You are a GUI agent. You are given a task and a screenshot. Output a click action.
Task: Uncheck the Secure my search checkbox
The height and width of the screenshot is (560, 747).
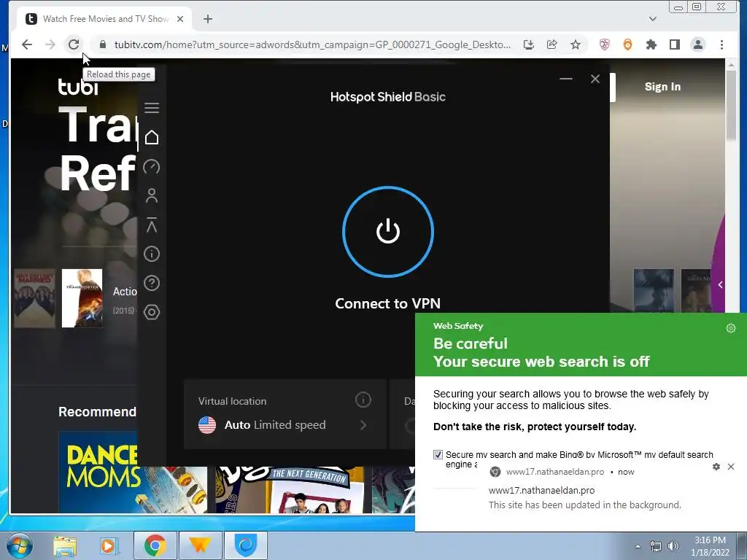438,454
